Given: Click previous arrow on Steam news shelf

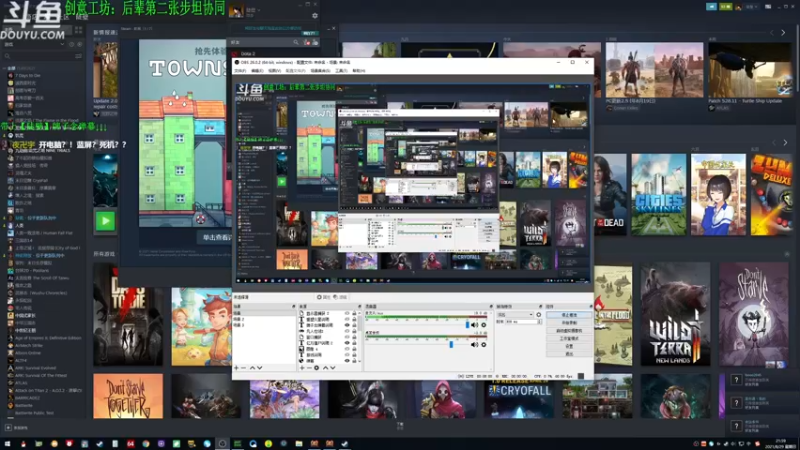Looking at the screenshot, I should 771,33.
